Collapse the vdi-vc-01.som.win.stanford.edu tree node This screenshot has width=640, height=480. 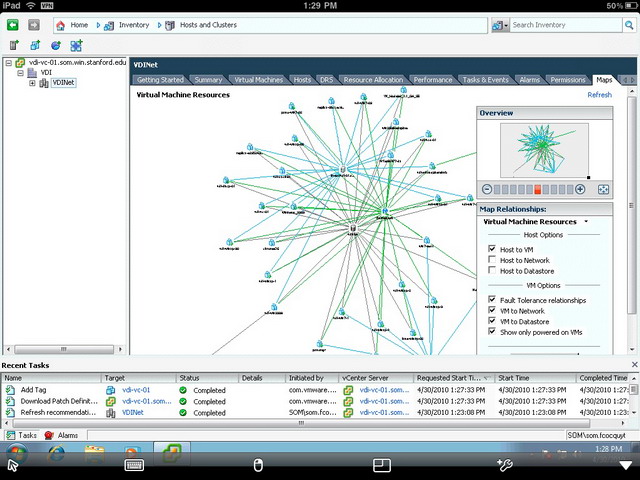[x=8, y=63]
